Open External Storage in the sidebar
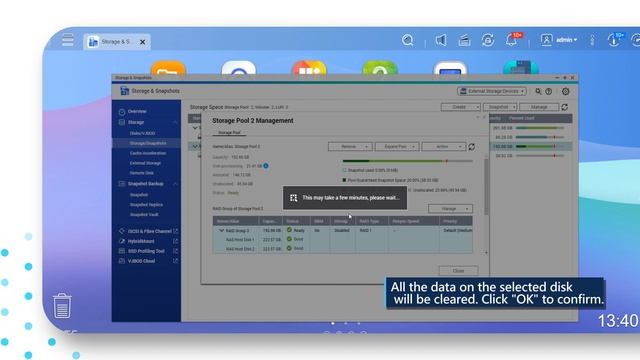This screenshot has width=640, height=360. tap(145, 163)
